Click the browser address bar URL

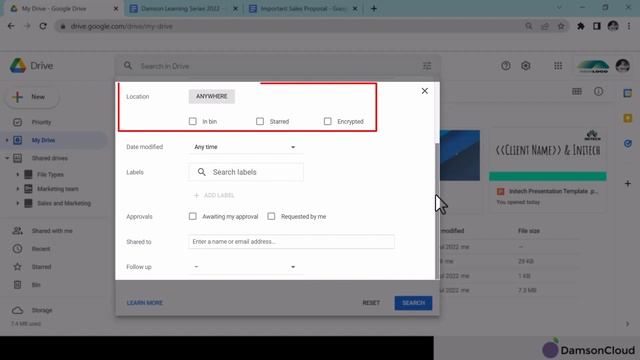click(x=122, y=26)
